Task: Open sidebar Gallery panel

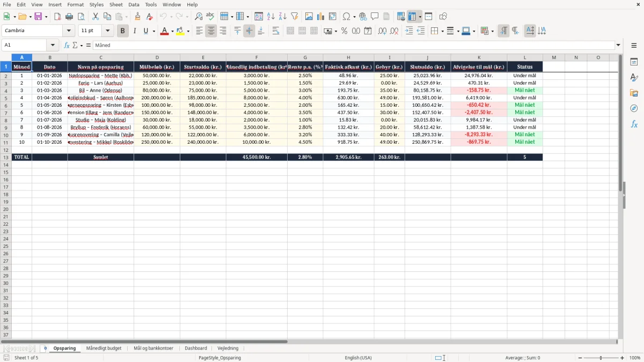Action: (x=634, y=93)
